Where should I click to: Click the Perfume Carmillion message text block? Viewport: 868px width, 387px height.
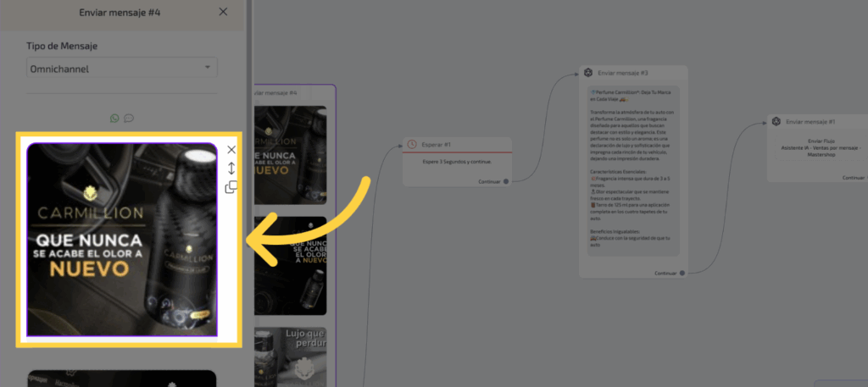tap(632, 169)
